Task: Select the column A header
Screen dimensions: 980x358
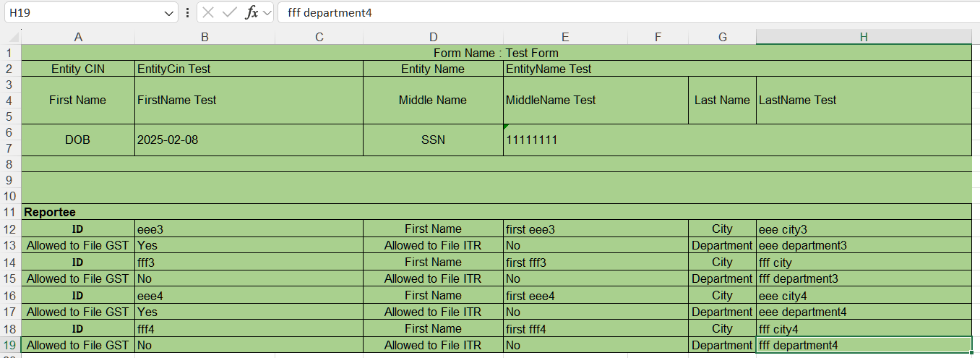Action: point(78,37)
